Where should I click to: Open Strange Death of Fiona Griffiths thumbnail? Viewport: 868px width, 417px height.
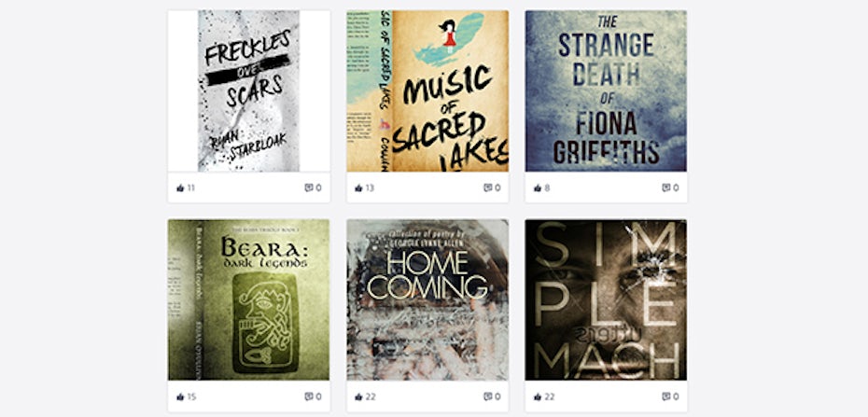click(x=606, y=90)
